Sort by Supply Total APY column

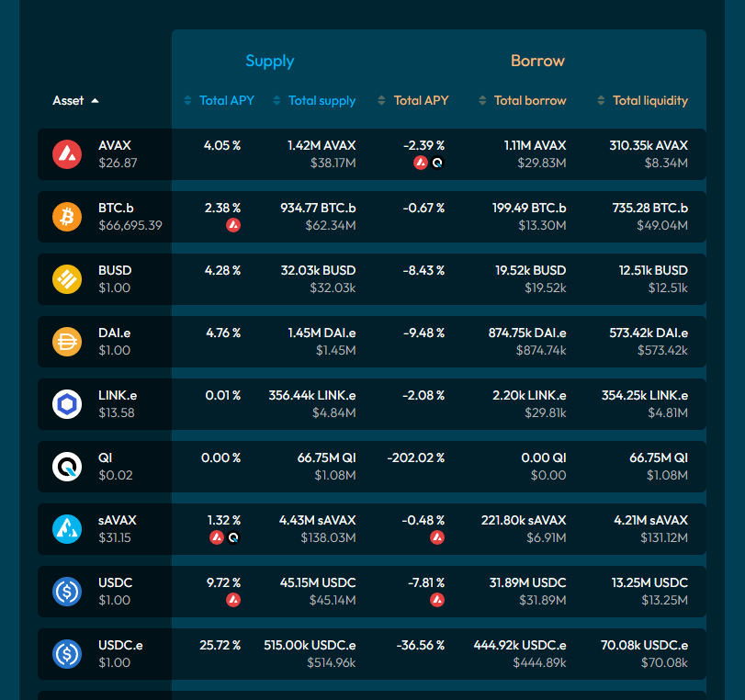219,101
